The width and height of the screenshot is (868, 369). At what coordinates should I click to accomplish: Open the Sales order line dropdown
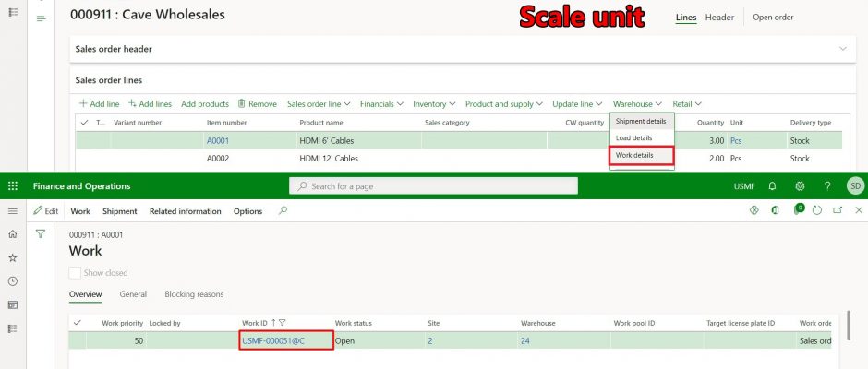pyautogui.click(x=319, y=103)
